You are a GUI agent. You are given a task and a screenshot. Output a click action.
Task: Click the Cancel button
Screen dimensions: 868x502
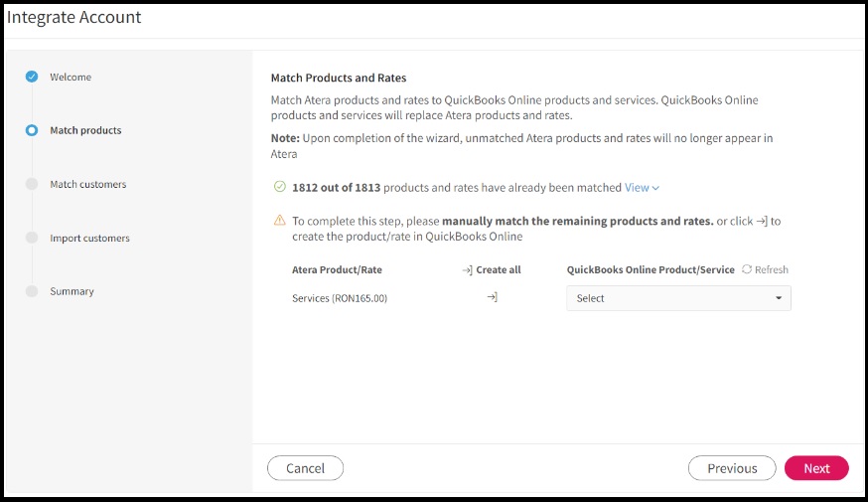coord(305,468)
